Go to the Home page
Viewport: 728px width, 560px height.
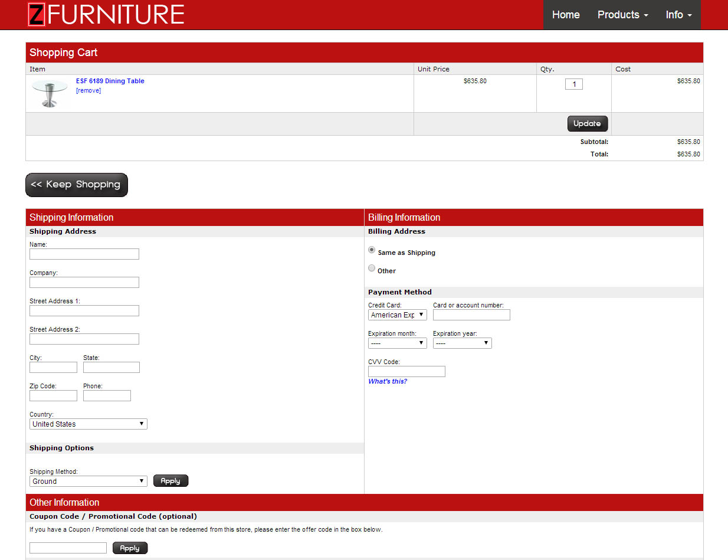(566, 15)
